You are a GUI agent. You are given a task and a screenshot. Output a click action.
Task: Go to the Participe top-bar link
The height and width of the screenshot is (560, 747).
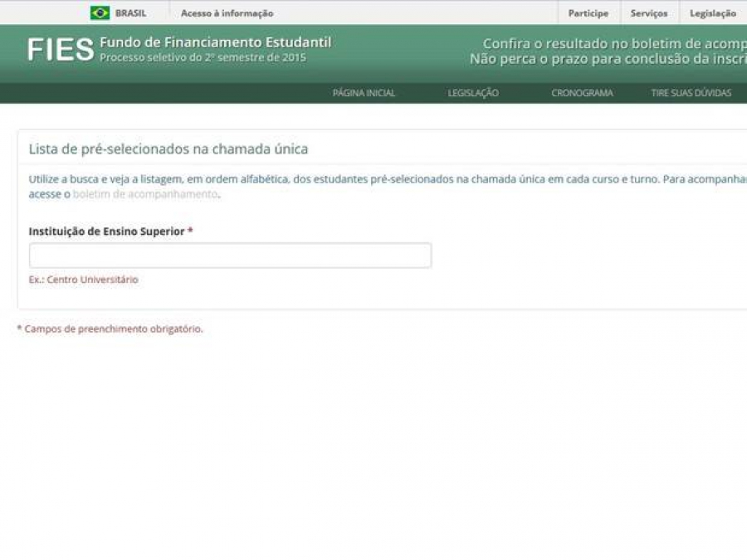click(588, 13)
